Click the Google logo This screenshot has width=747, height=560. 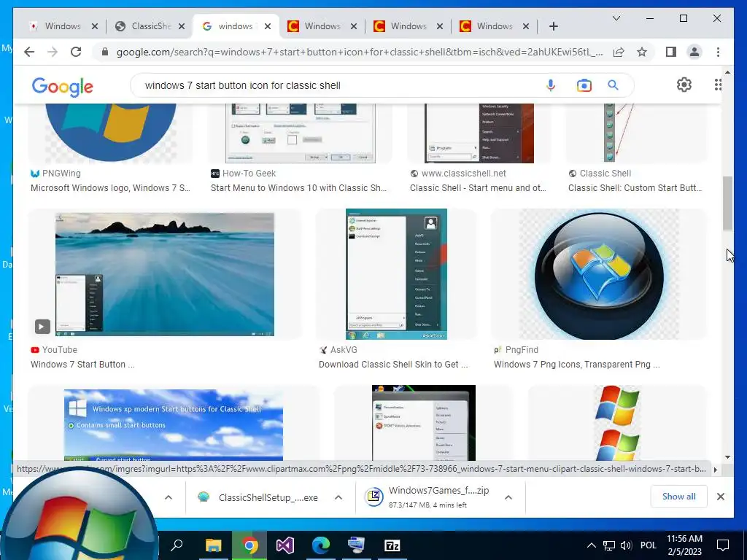click(63, 87)
